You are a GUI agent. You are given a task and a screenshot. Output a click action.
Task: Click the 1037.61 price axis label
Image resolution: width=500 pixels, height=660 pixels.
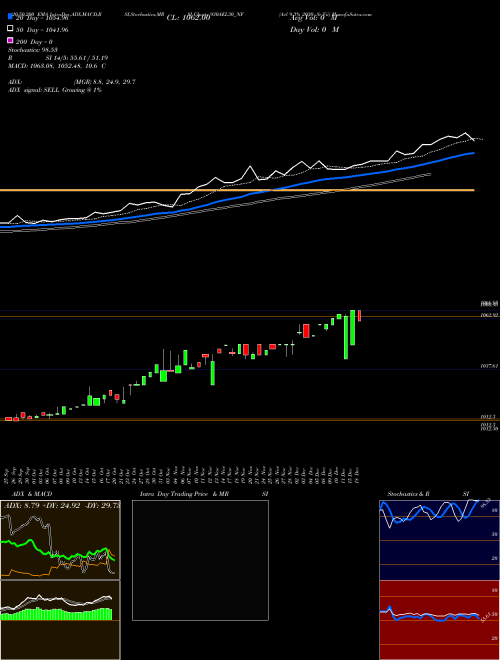coord(489,366)
